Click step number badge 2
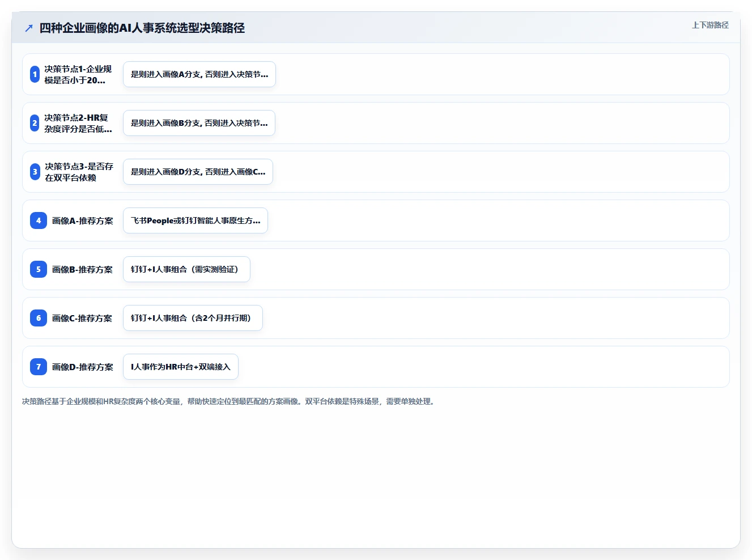752x560 pixels. click(x=35, y=123)
